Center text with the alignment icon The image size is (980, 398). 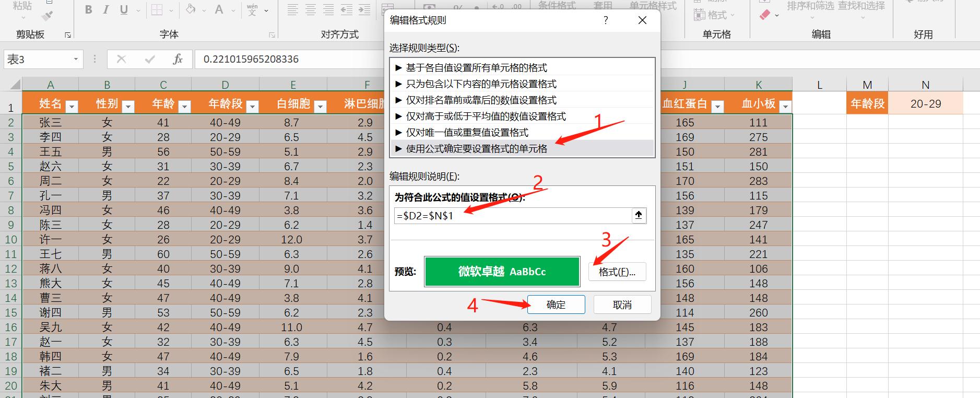click(x=311, y=10)
